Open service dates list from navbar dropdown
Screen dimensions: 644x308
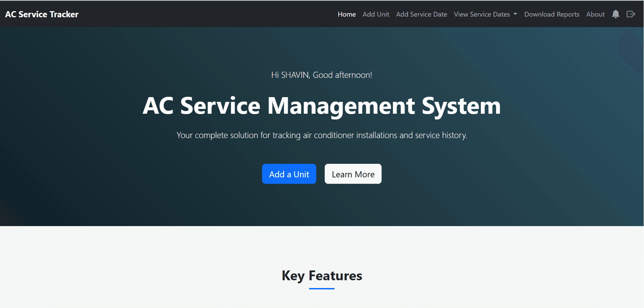pyautogui.click(x=485, y=14)
